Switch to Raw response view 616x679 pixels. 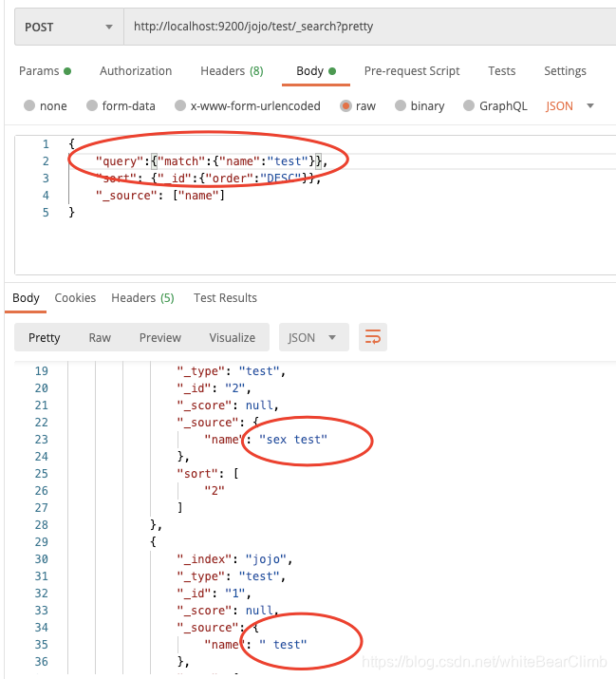100,337
